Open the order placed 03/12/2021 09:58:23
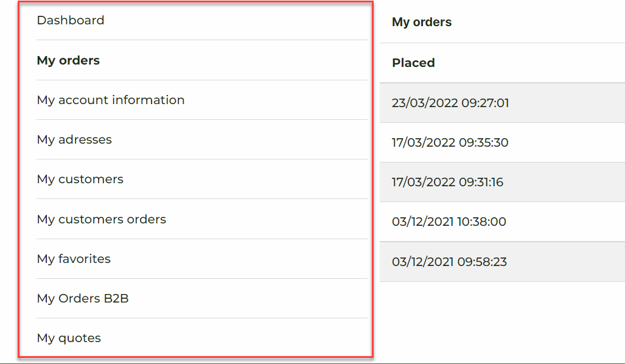The height and width of the screenshot is (364, 625). coord(449,262)
